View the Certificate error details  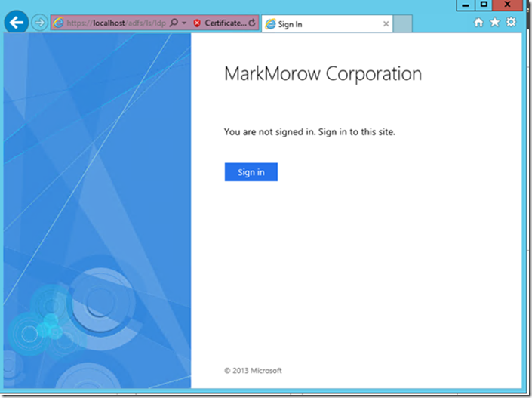(x=226, y=23)
